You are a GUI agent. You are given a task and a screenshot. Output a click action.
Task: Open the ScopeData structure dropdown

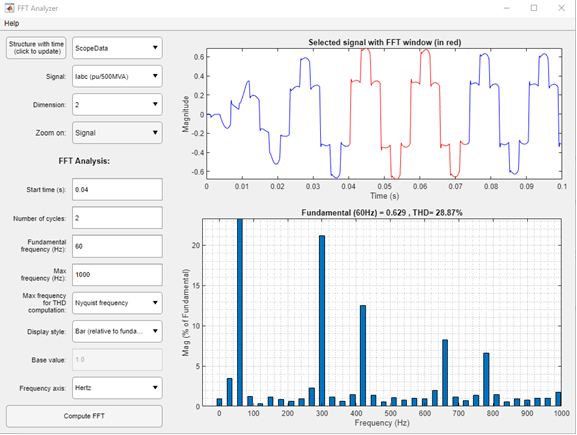click(x=117, y=48)
